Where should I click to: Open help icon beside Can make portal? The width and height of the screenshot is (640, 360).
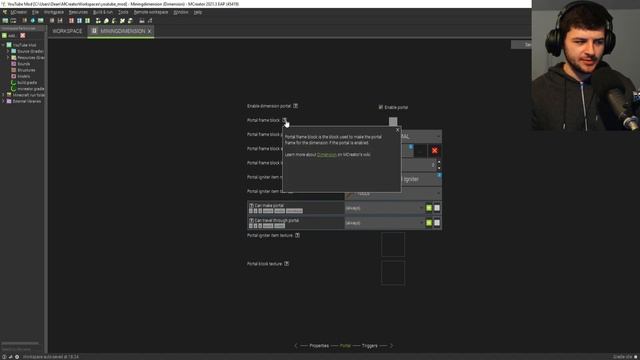click(251, 205)
